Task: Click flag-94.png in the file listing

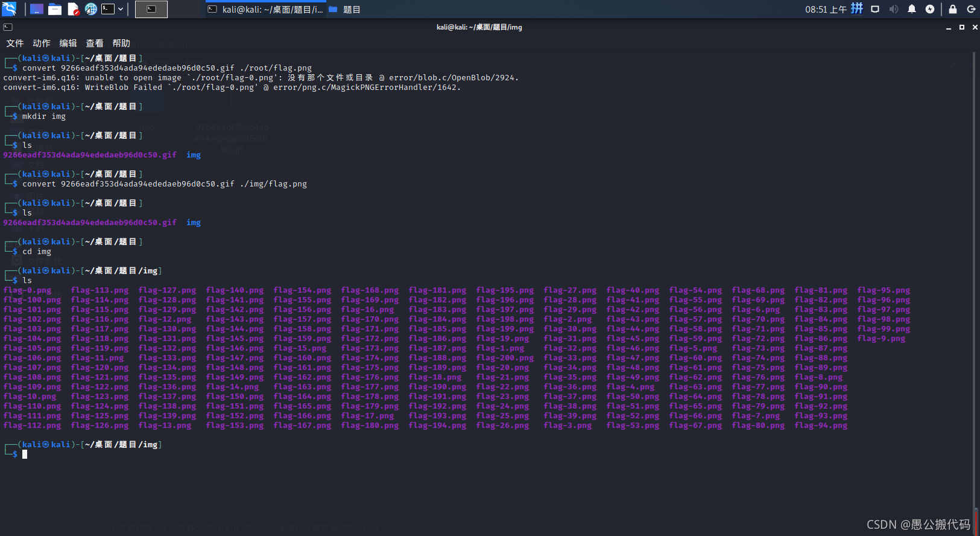Action: [821, 426]
